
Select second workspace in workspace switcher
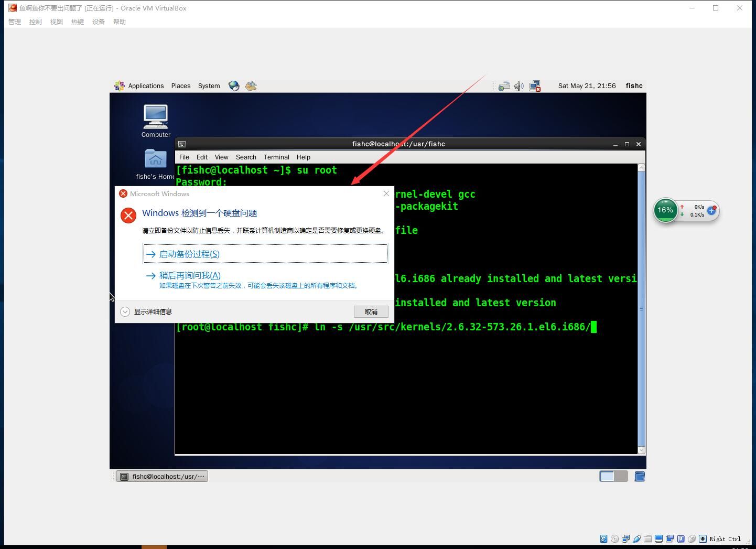[621, 476]
